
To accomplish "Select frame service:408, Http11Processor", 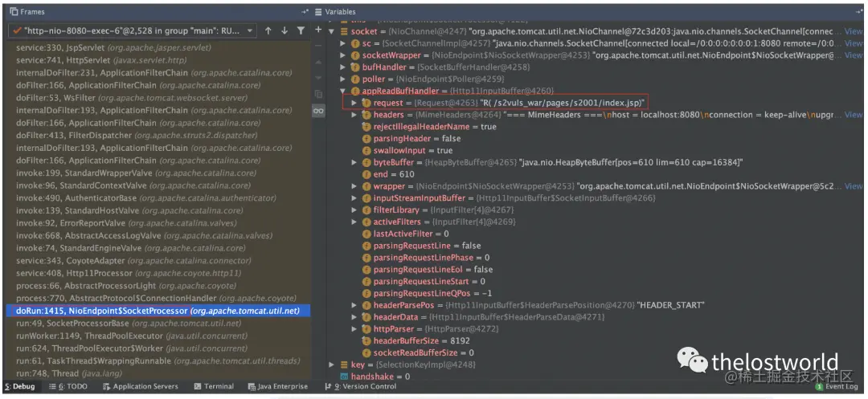I will click(158, 273).
